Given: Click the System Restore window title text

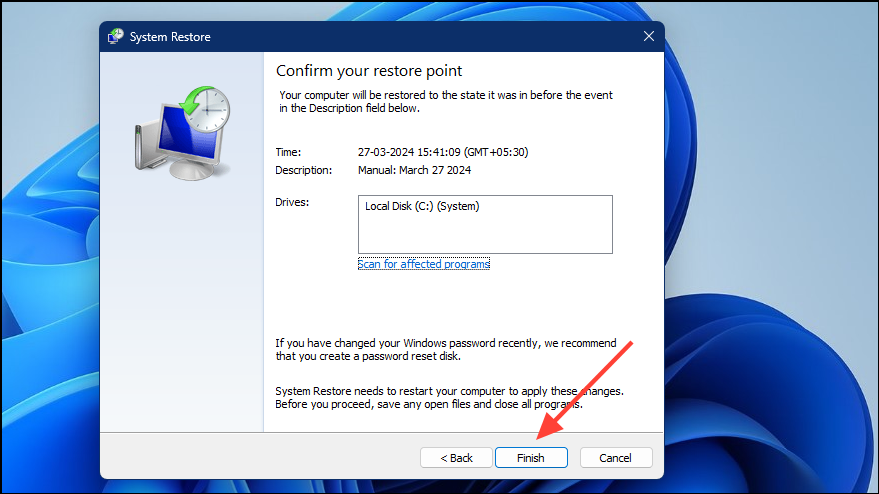Looking at the screenshot, I should click(170, 36).
